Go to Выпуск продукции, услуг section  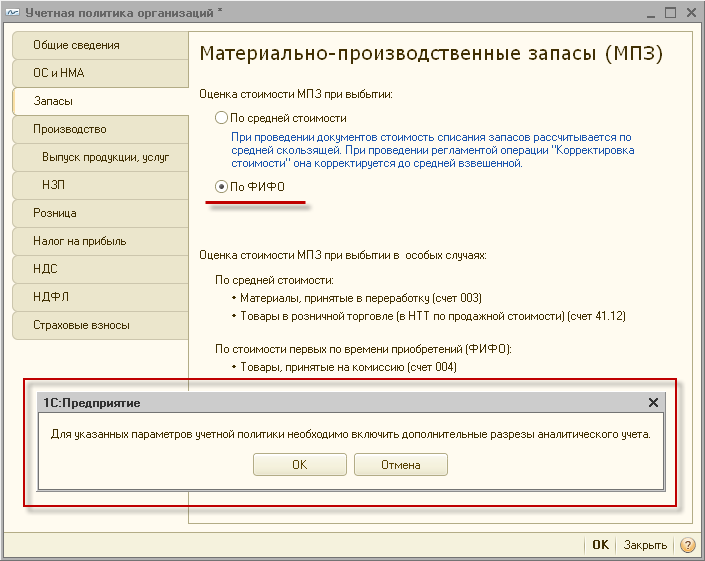[100, 157]
